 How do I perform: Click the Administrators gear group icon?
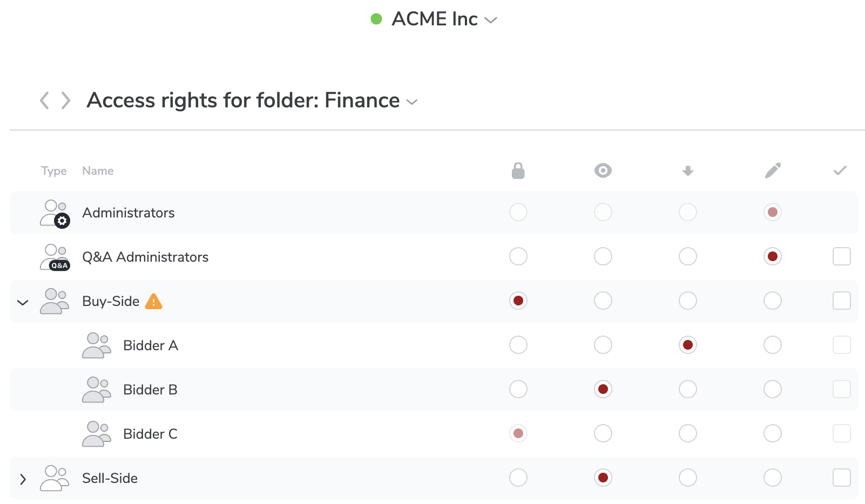point(55,213)
